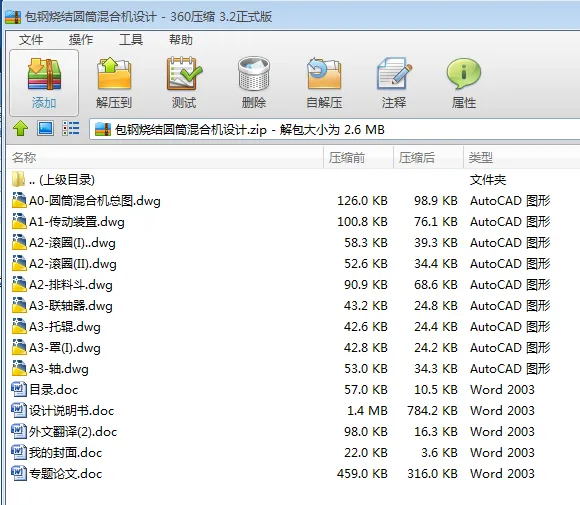Click the 316.0 KB compressed size cell
The height and width of the screenshot is (505, 580).
(432, 474)
